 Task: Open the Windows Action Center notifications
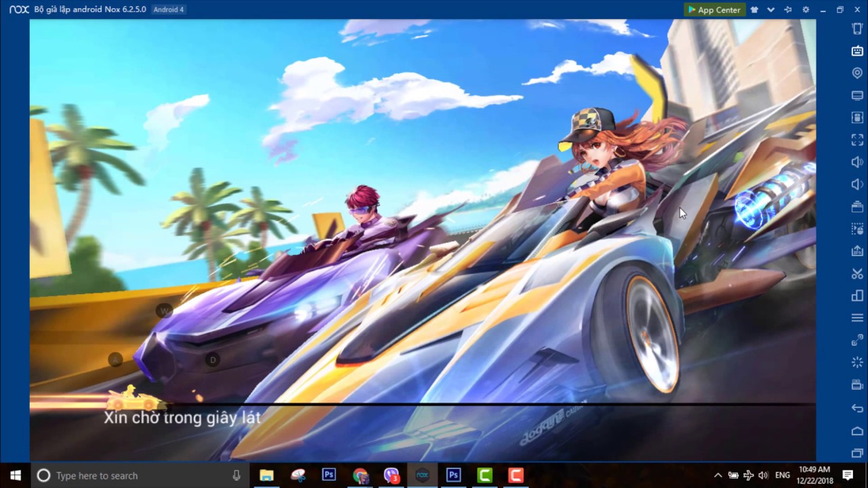pyautogui.click(x=848, y=475)
